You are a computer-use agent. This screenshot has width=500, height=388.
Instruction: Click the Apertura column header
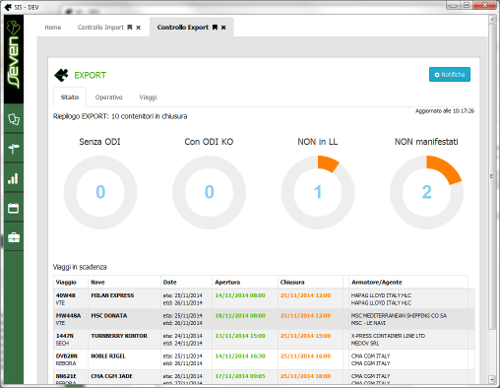click(x=227, y=282)
